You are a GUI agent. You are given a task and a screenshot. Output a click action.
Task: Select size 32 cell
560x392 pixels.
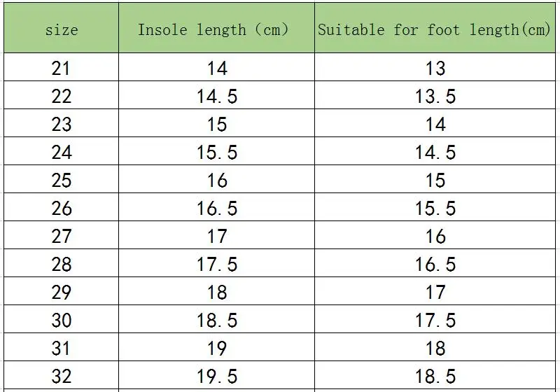point(62,376)
